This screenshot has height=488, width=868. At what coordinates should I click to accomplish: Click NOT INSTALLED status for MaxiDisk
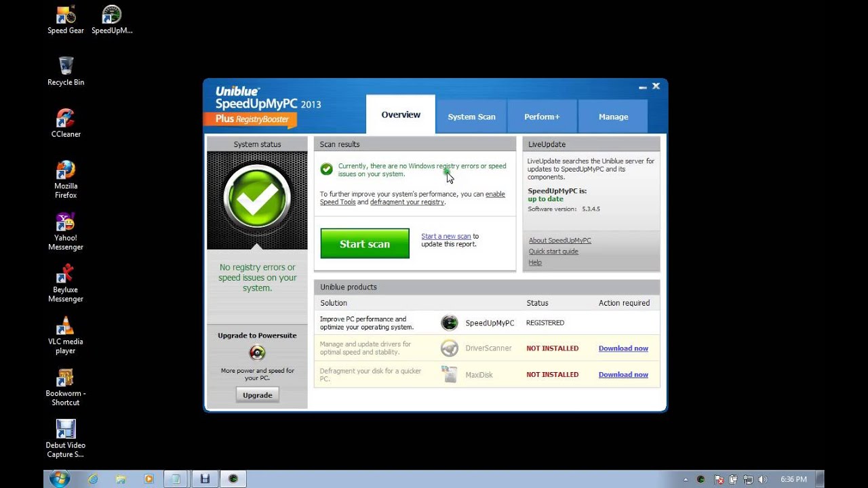[553, 374]
